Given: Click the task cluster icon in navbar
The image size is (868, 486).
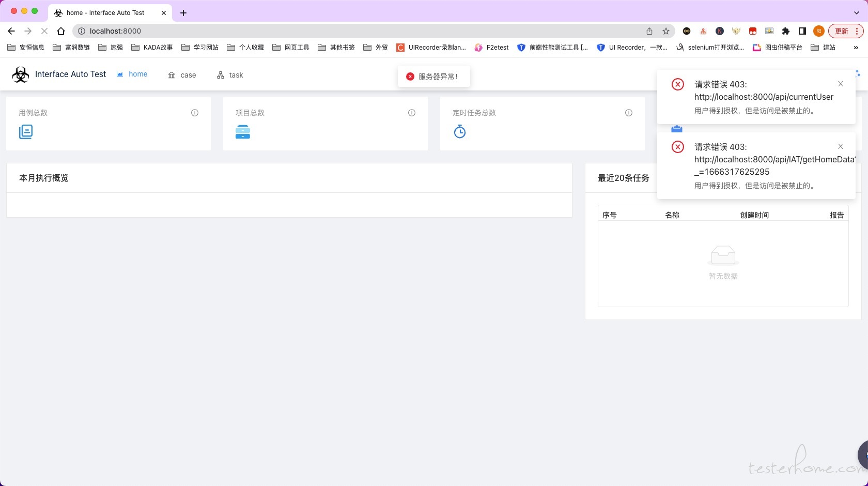Looking at the screenshot, I should click(221, 75).
